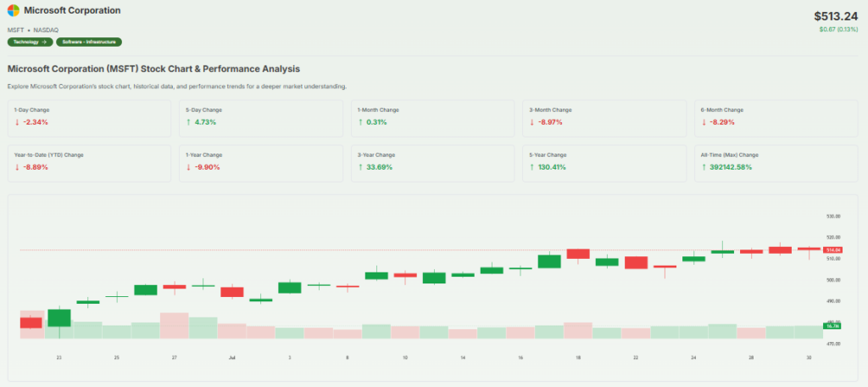The width and height of the screenshot is (868, 387).
Task: Click the Microsoft four-color logo
Action: pyautogui.click(x=14, y=11)
